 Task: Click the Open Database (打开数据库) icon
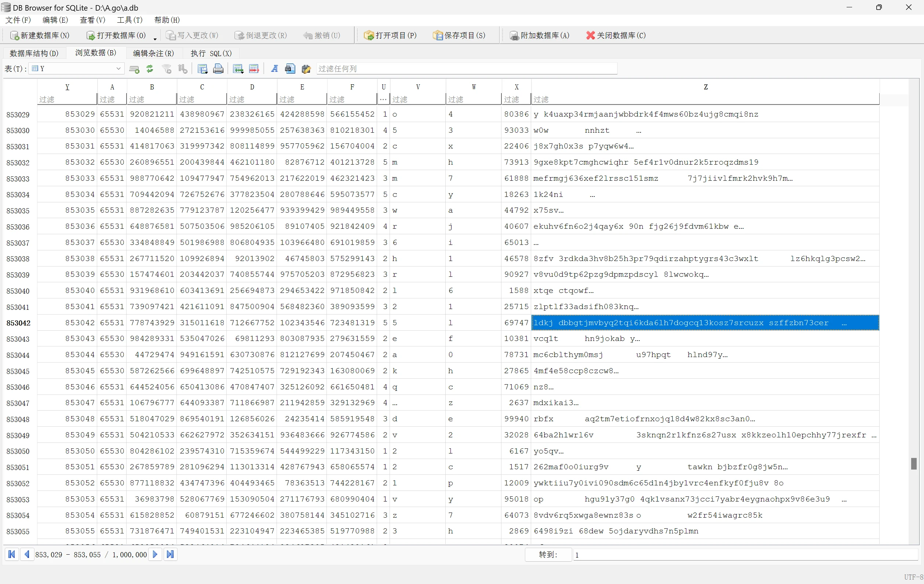click(x=91, y=36)
